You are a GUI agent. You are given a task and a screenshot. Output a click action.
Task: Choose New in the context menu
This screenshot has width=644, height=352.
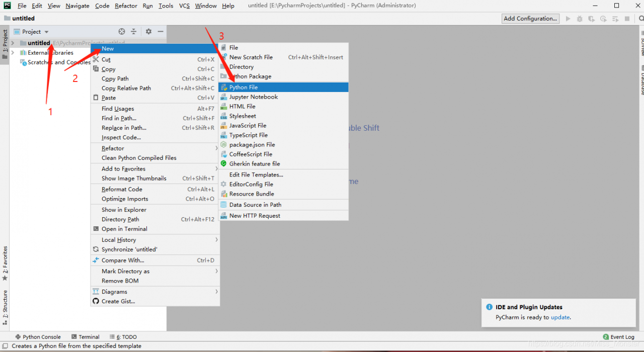tap(155, 49)
